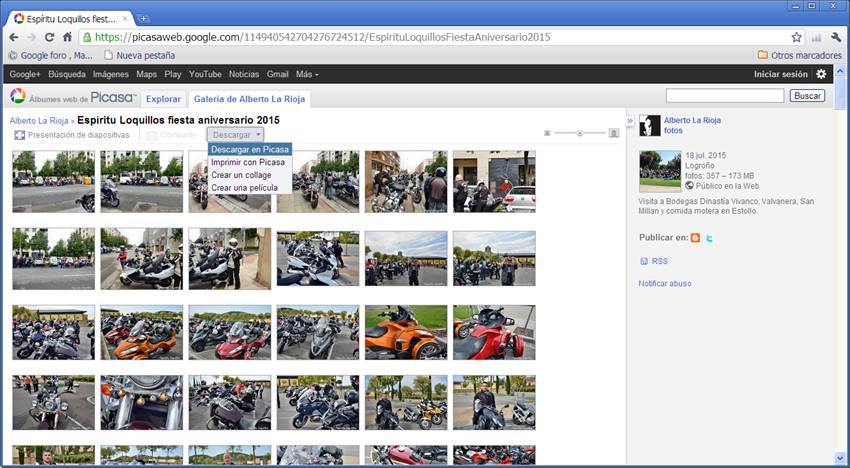Viewport: 850px width, 468px height.
Task: Choose Crear un collage
Action: pyautogui.click(x=241, y=175)
